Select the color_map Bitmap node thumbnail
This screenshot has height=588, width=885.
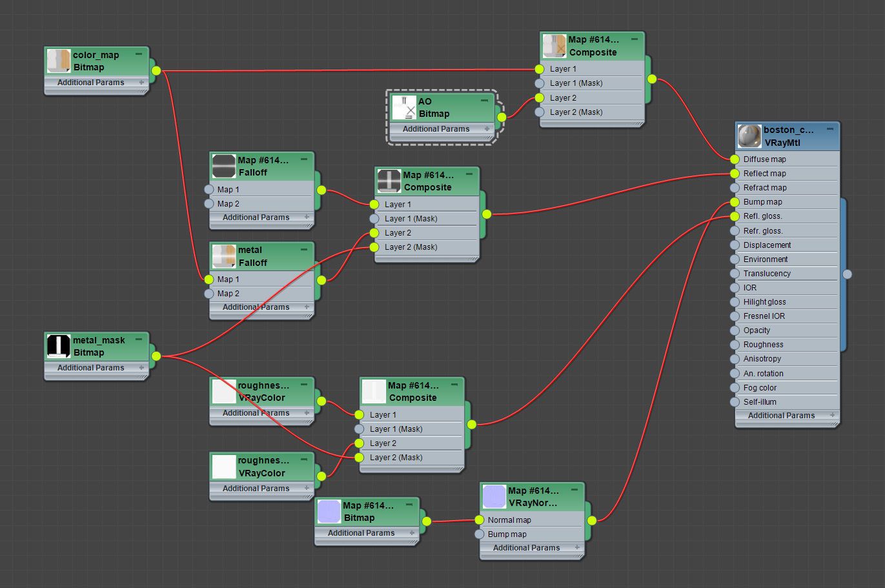[x=59, y=61]
